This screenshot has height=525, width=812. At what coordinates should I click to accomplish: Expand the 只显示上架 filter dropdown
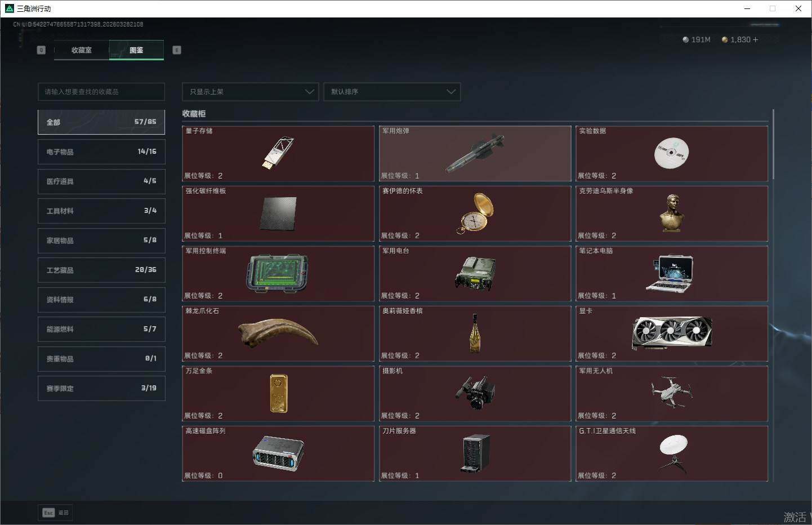click(x=251, y=92)
